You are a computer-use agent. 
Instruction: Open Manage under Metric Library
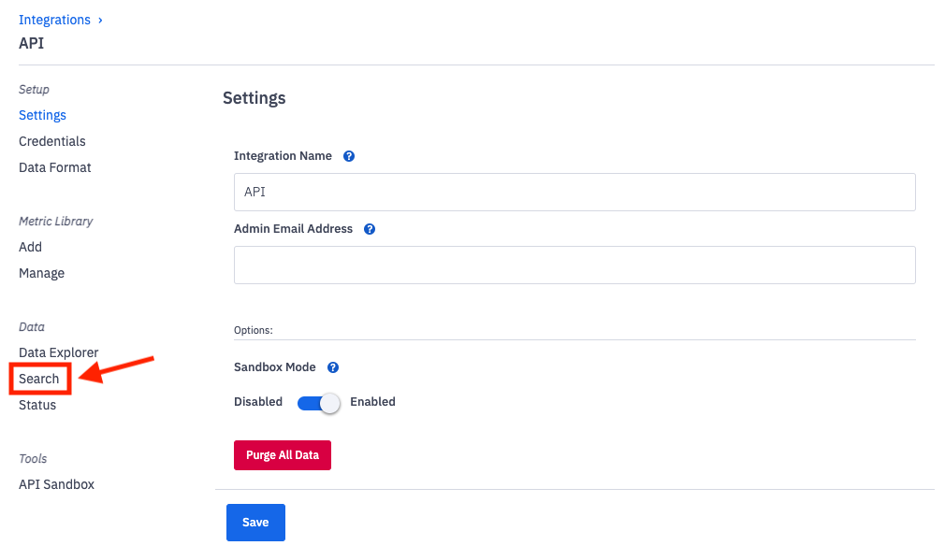coord(42,273)
